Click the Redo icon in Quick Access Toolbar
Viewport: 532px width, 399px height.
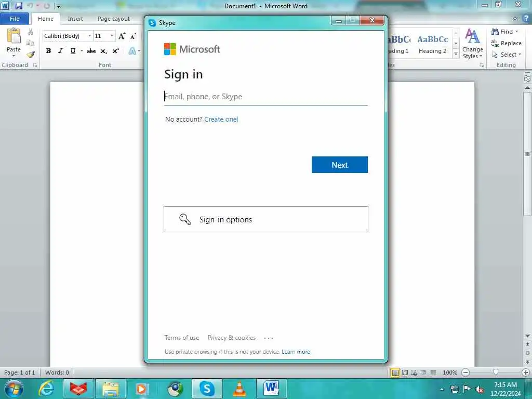pyautogui.click(x=47, y=6)
